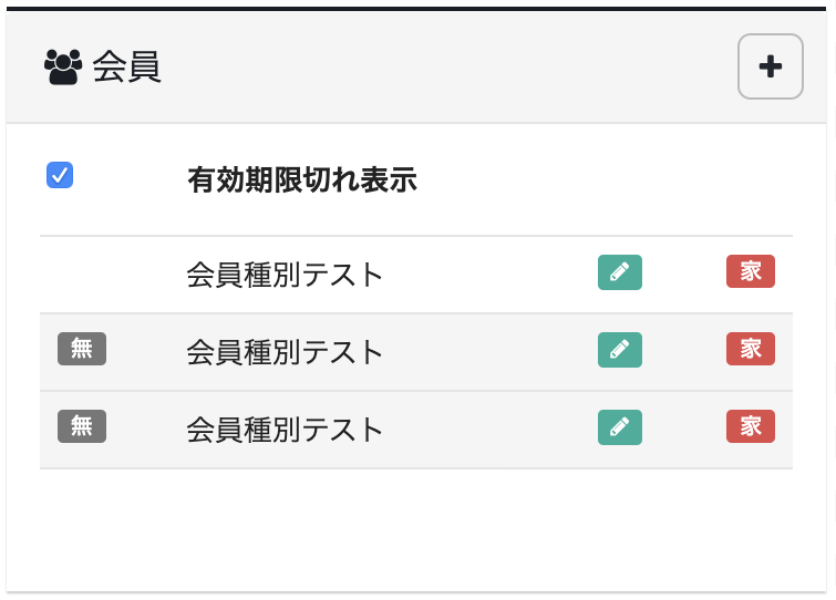Click the members group icon in header
The width and height of the screenshot is (836, 600).
tap(63, 67)
